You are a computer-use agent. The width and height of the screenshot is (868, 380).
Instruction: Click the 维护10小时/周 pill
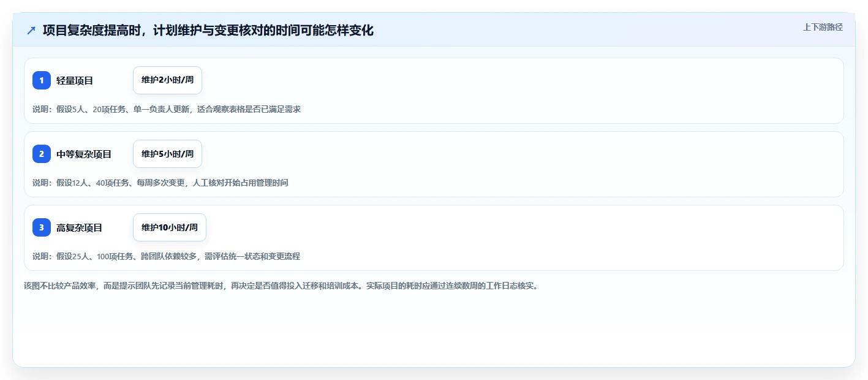pos(170,227)
